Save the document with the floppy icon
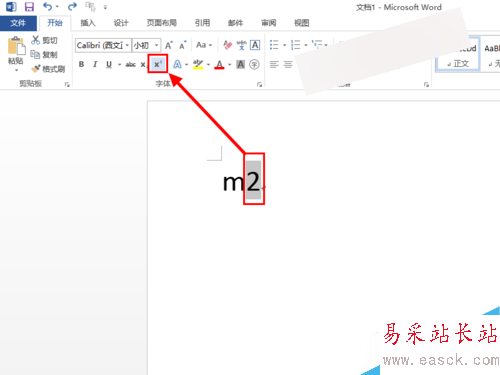The image size is (500, 375). point(29,7)
